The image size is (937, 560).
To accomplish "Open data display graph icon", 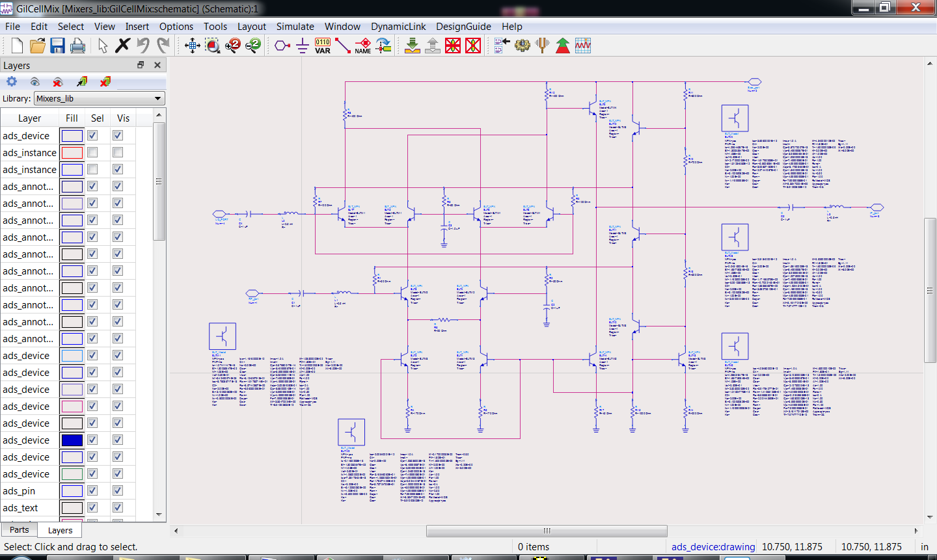I will tap(583, 46).
